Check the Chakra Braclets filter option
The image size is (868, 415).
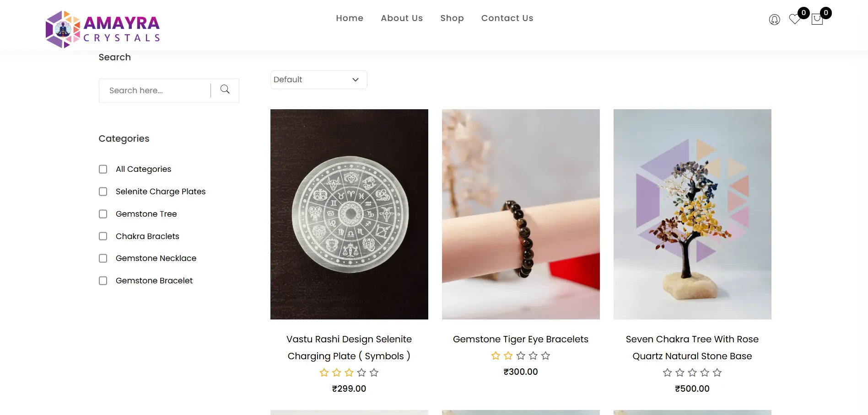[102, 236]
